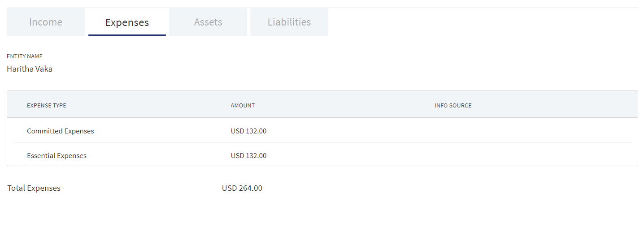Open the Assets tab
This screenshot has width=644, height=240.
(208, 22)
